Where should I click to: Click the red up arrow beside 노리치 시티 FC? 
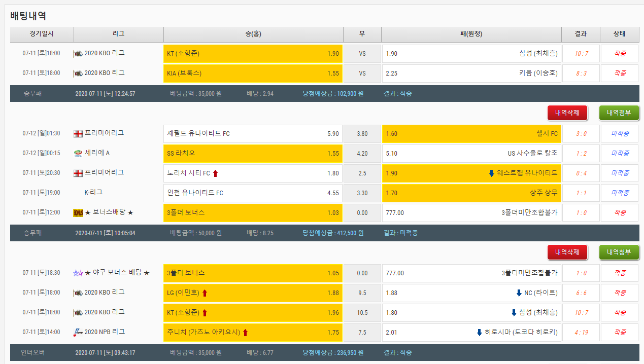coord(215,173)
